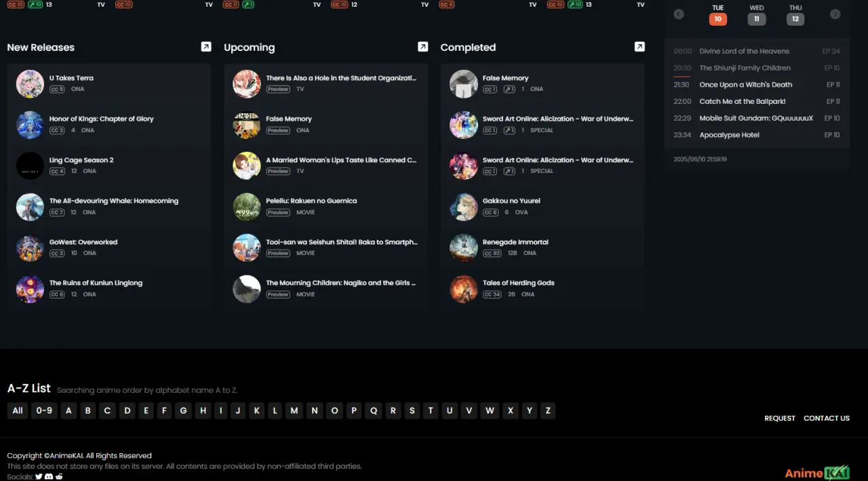This screenshot has width=868, height=481.
Task: Open U Takes Terra title link
Action: coord(71,78)
